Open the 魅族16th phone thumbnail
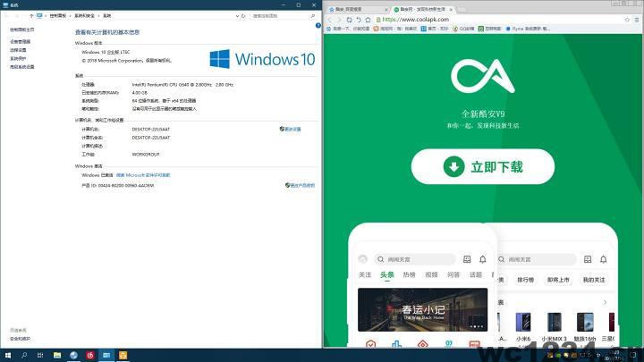644x362 pixels. pyautogui.click(x=585, y=323)
